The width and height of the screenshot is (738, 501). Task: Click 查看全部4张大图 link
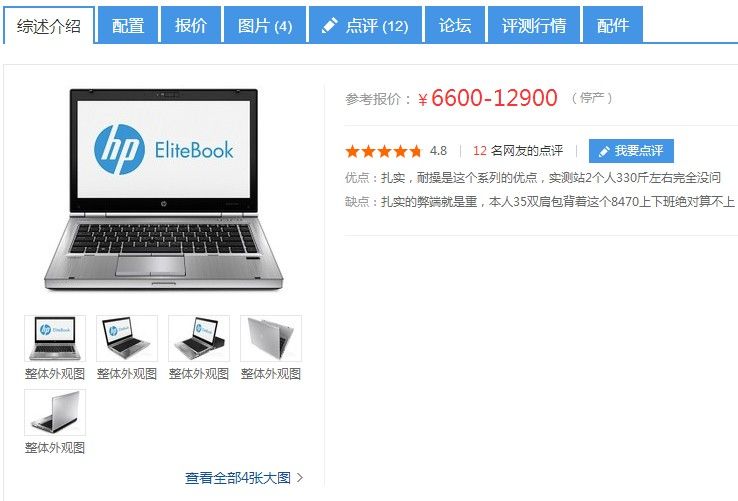click(x=238, y=478)
